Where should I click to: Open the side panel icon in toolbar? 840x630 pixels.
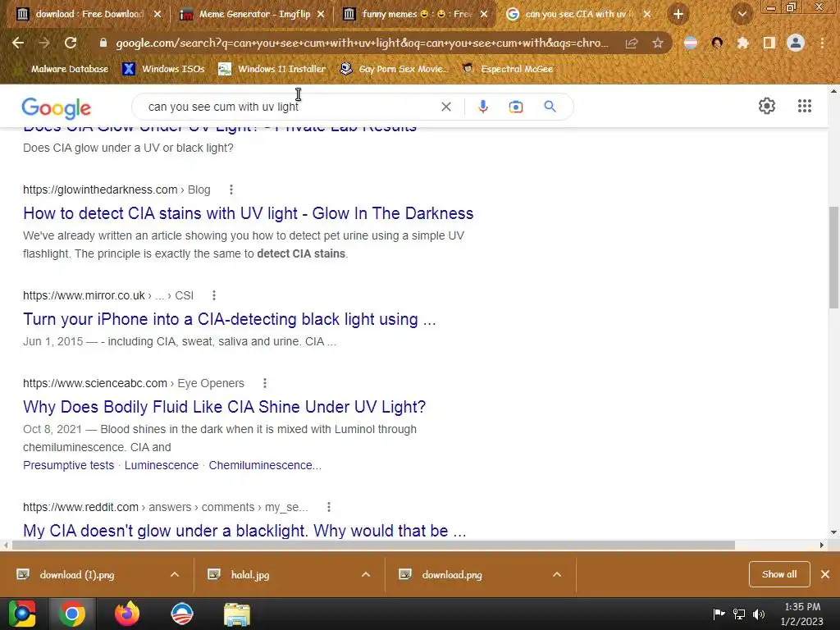[x=769, y=43]
